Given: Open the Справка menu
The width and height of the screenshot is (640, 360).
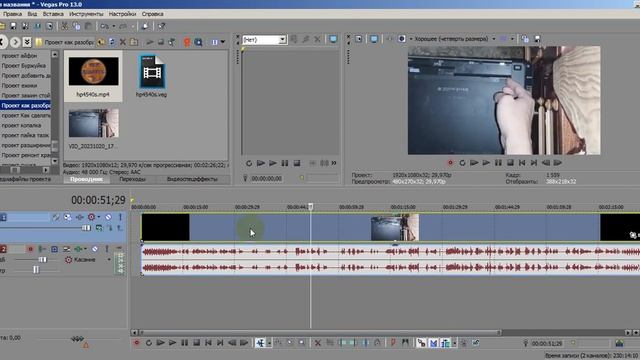Looking at the screenshot, I should pos(153,14).
